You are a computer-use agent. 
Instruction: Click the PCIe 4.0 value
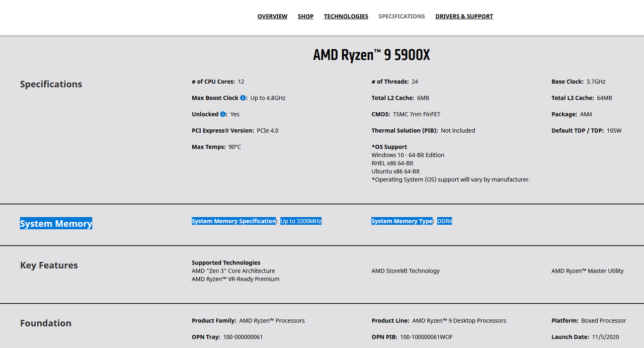tap(268, 130)
